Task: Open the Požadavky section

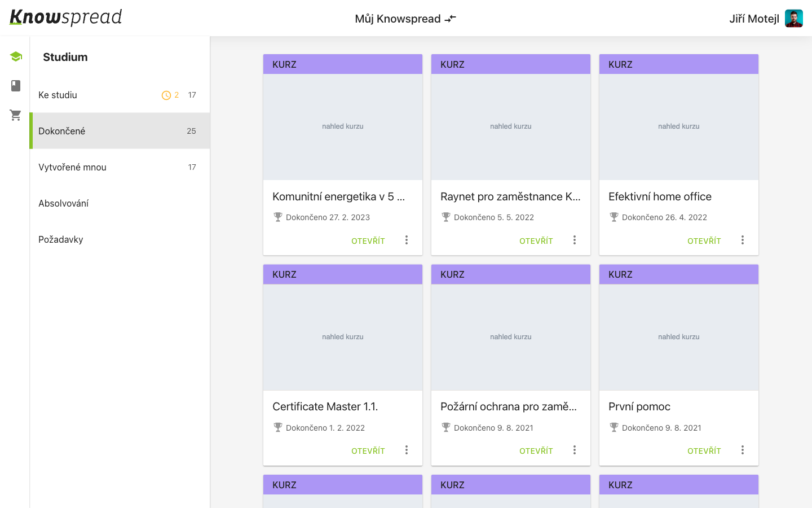Action: click(120, 239)
